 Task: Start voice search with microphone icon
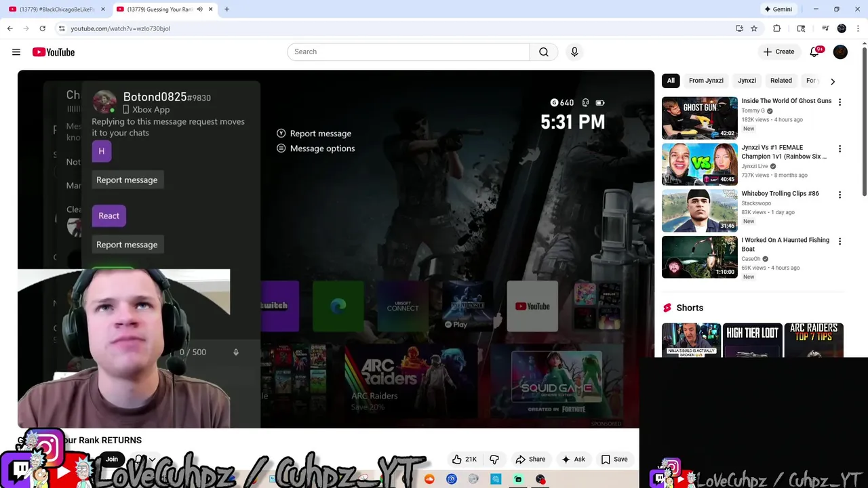tap(574, 52)
